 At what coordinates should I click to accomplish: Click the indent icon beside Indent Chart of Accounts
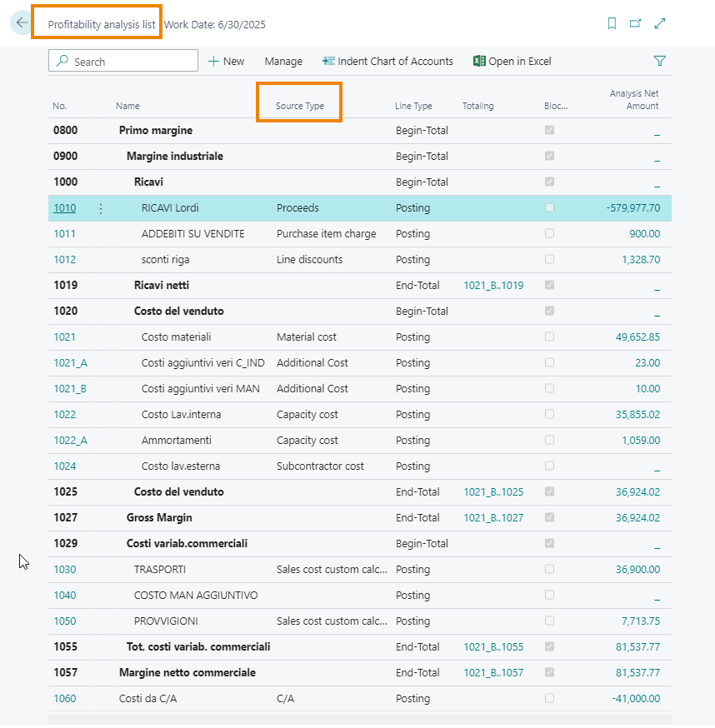(x=328, y=61)
